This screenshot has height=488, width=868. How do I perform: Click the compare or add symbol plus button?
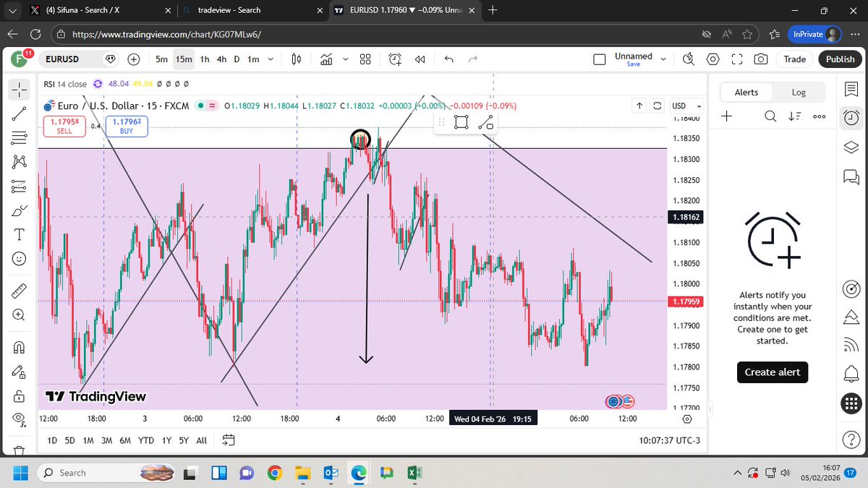point(134,59)
